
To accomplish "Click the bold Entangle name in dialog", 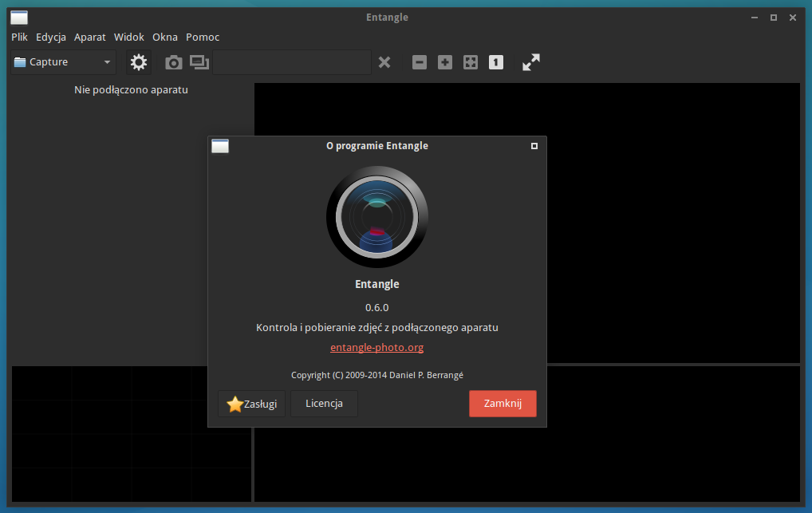I will point(377,284).
